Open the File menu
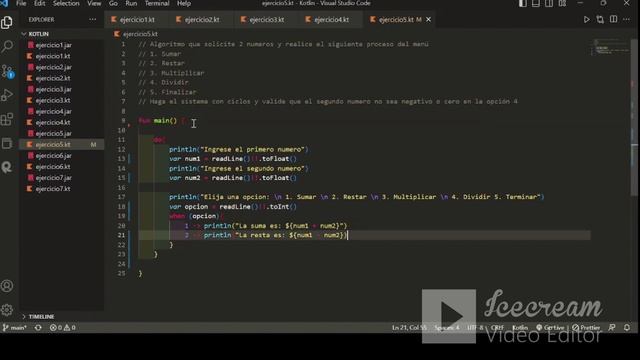The image size is (640, 360). [x=21, y=3]
